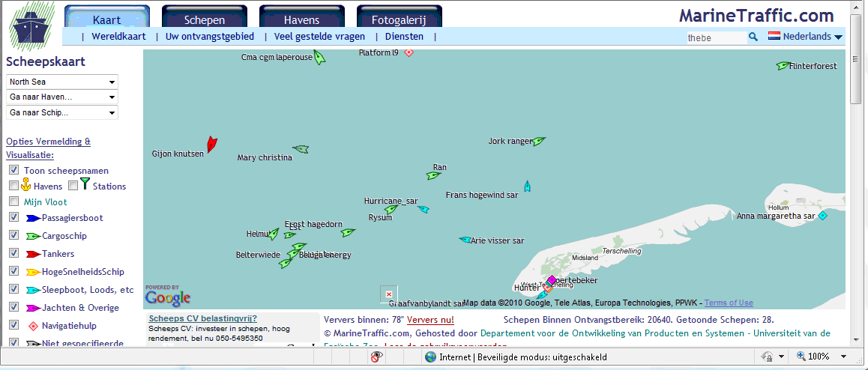Open the Ga naar Haven dropdown
868x370 pixels.
[x=62, y=97]
